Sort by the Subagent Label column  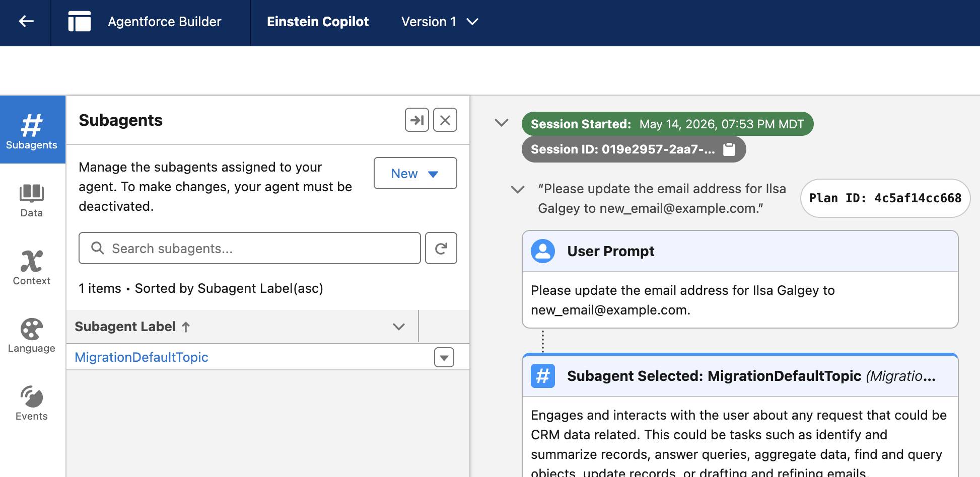coord(132,327)
